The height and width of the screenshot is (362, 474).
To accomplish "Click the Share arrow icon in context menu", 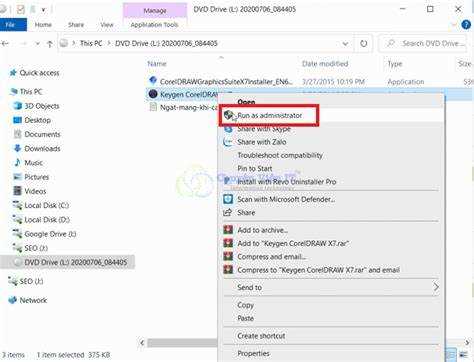I will tap(228, 212).
